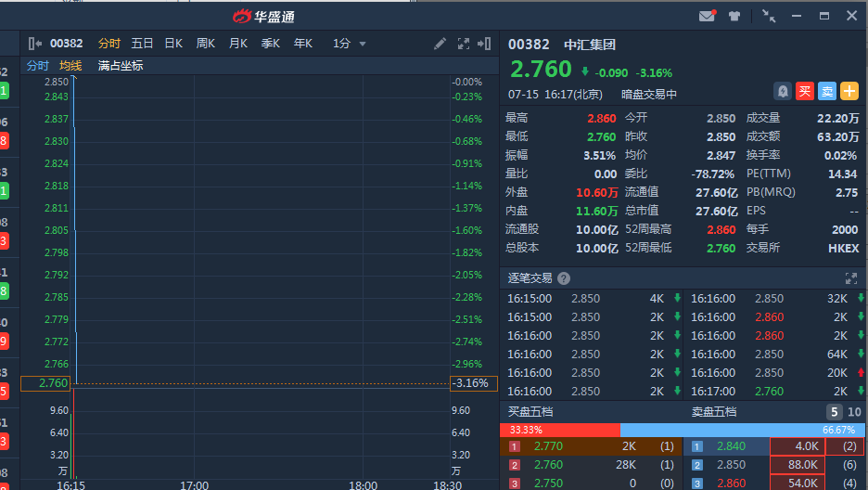868x490 pixels.
Task: Toggle the 均线 average line display
Action: 70,66
